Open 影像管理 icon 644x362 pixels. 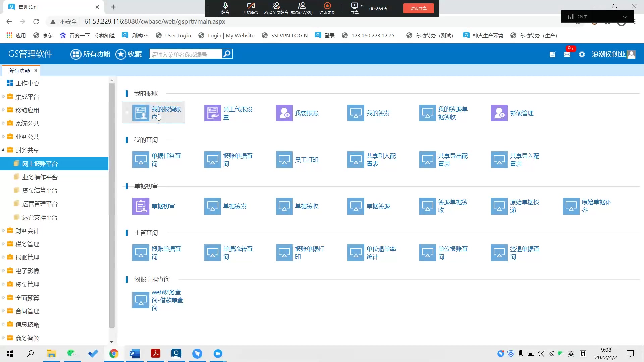[x=499, y=113]
